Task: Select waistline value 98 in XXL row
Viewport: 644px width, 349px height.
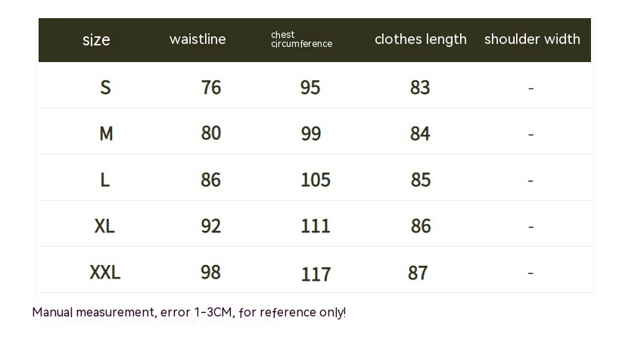Action: (211, 273)
